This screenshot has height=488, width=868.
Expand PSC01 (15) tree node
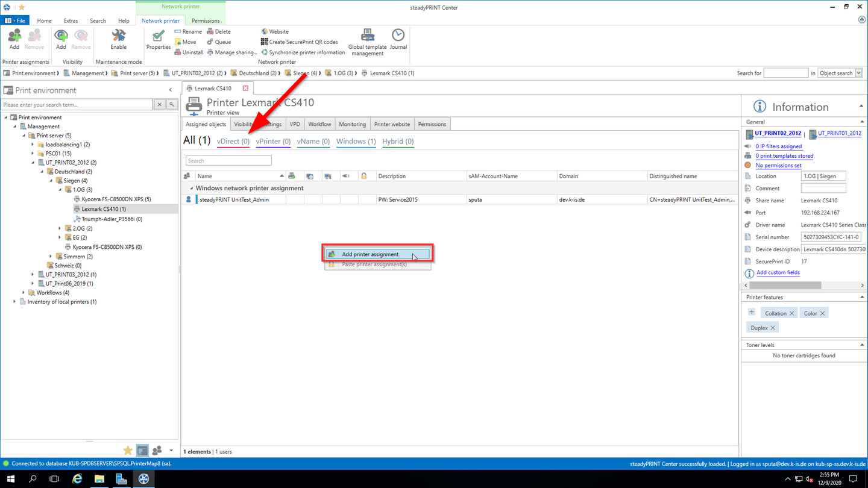click(x=33, y=154)
